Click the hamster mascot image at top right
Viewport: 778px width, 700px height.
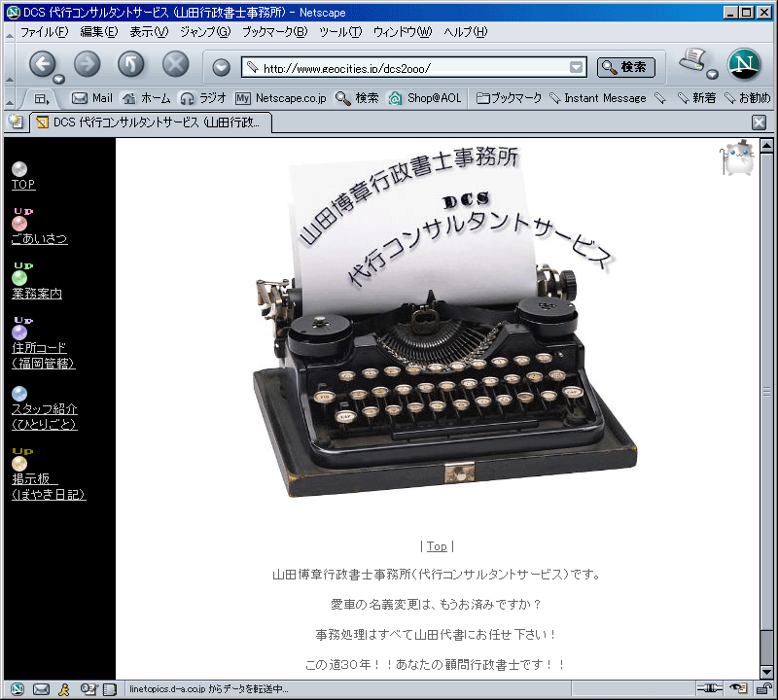pyautogui.click(x=737, y=157)
